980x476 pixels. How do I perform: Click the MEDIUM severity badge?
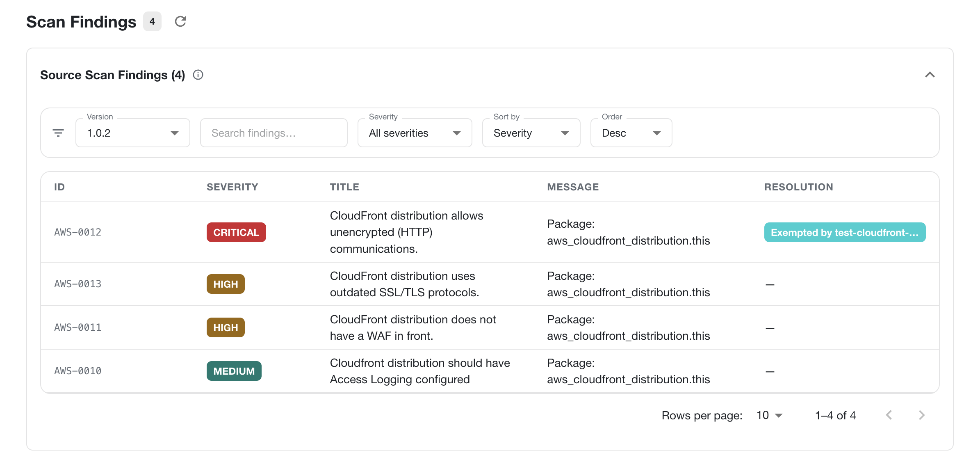(x=234, y=371)
